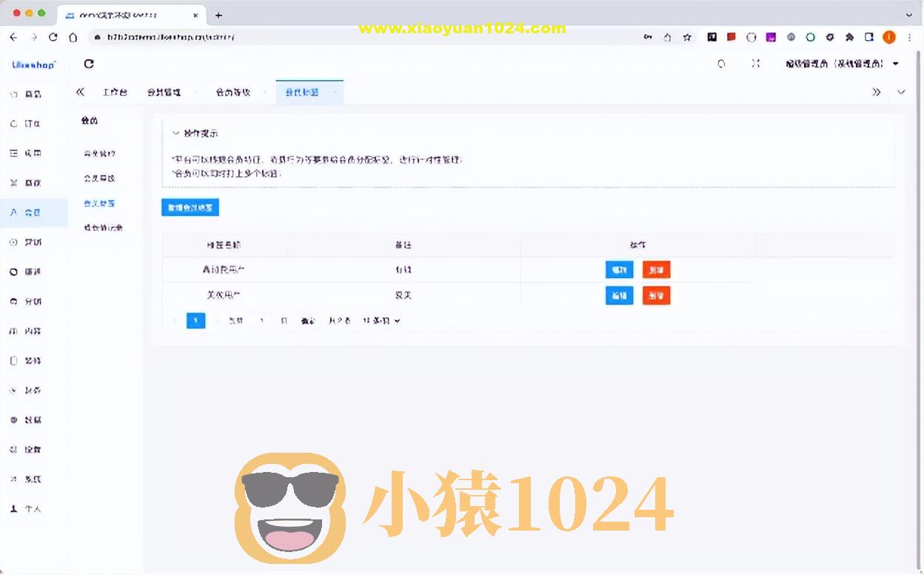Enter fullscreen using the expand icon
This screenshot has width=924, height=575.
tap(755, 64)
